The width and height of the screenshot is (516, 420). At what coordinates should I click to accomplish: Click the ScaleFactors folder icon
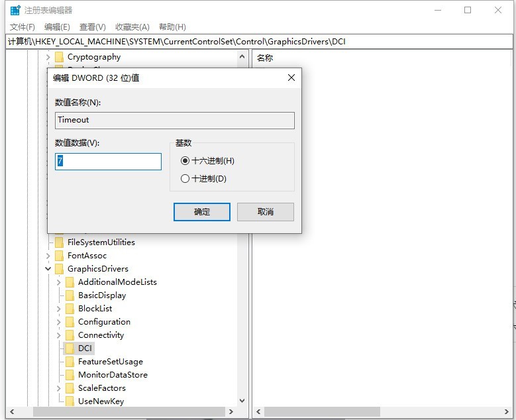(x=70, y=388)
